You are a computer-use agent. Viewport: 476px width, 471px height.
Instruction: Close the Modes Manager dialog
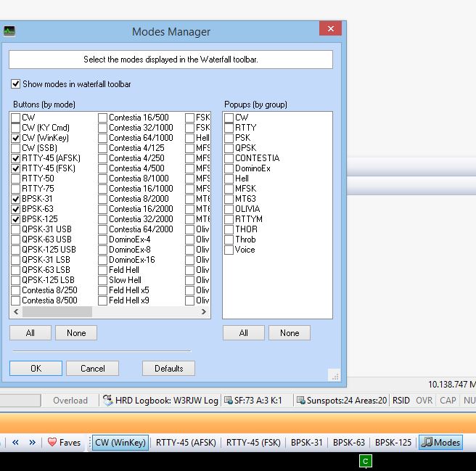coord(331,28)
